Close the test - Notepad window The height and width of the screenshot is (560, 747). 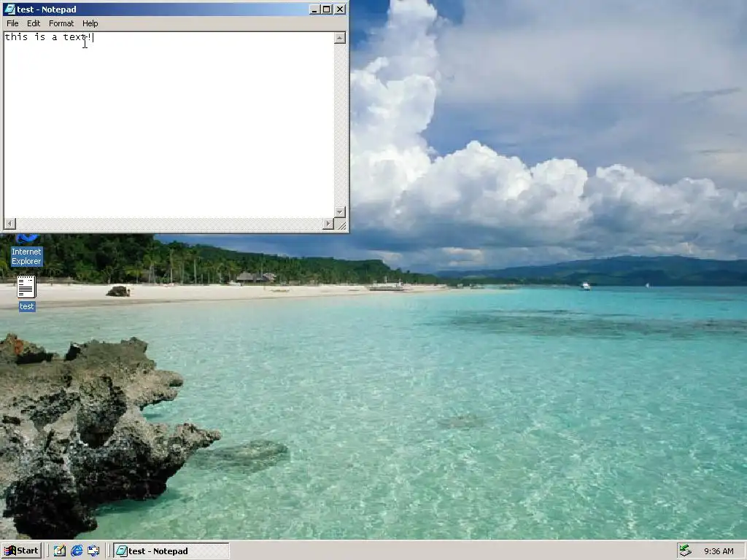(340, 9)
